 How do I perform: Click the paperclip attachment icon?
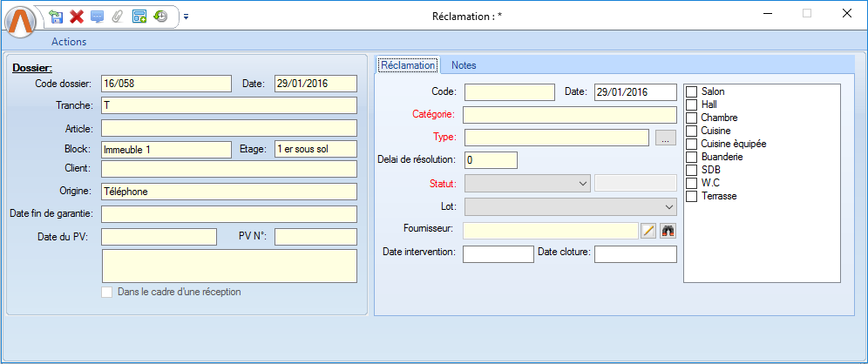117,16
